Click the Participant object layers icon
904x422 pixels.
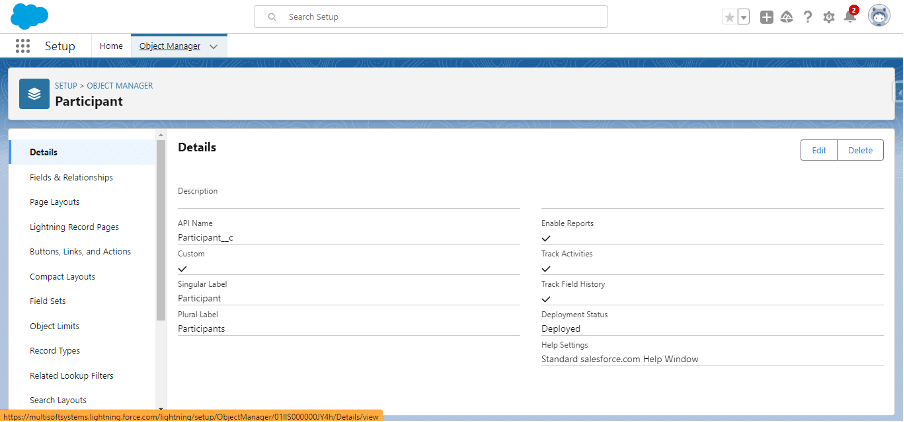click(34, 94)
